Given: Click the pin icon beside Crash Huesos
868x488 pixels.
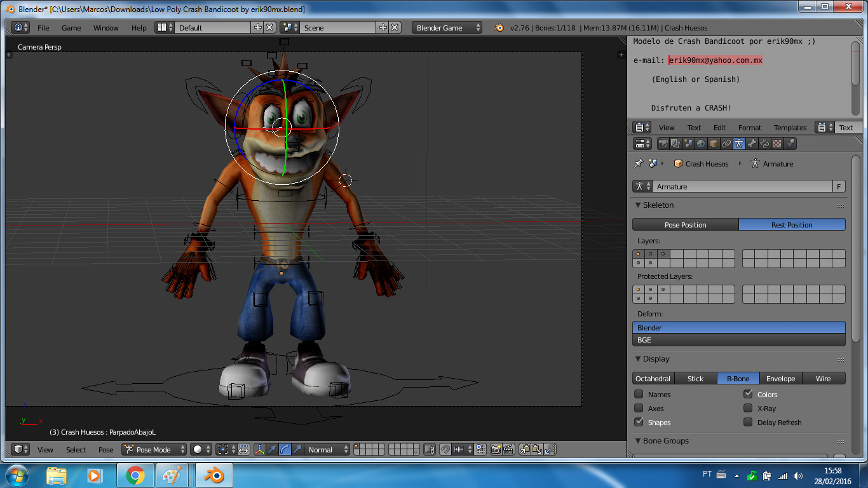Looking at the screenshot, I should [x=639, y=164].
